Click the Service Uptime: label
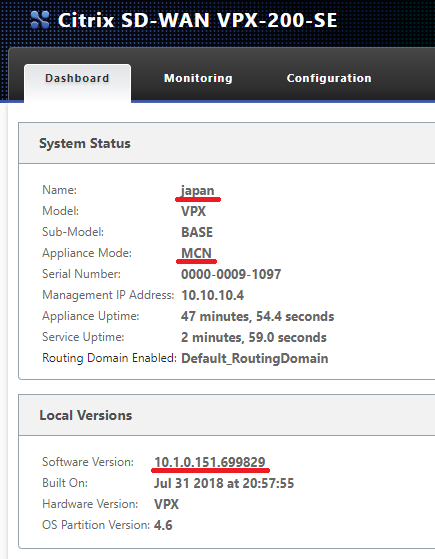 coord(83,337)
